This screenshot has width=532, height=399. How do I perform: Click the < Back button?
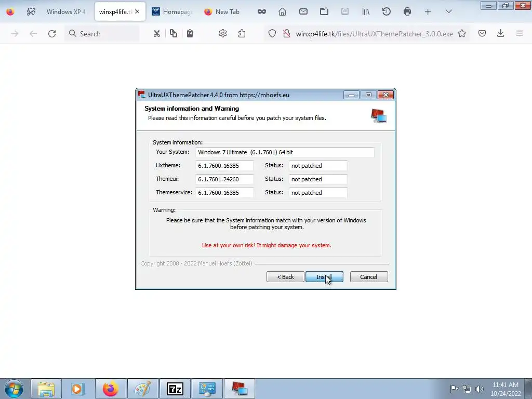coord(285,277)
